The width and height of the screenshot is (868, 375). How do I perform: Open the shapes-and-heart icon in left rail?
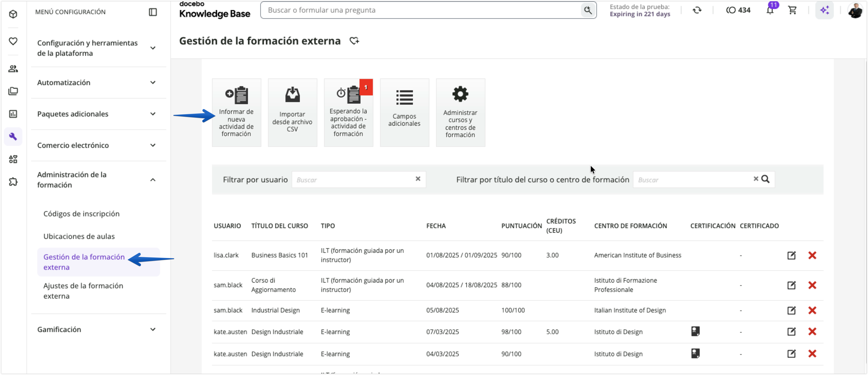(x=13, y=159)
